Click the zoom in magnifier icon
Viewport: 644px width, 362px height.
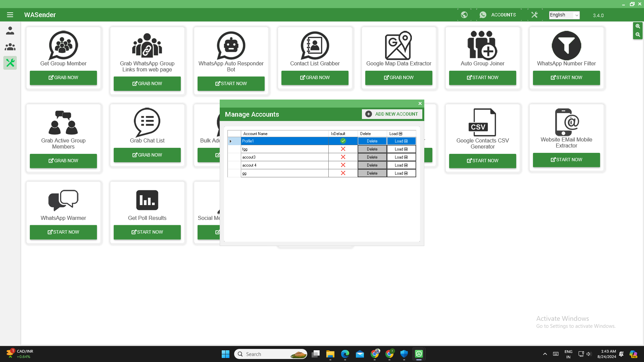click(x=638, y=26)
